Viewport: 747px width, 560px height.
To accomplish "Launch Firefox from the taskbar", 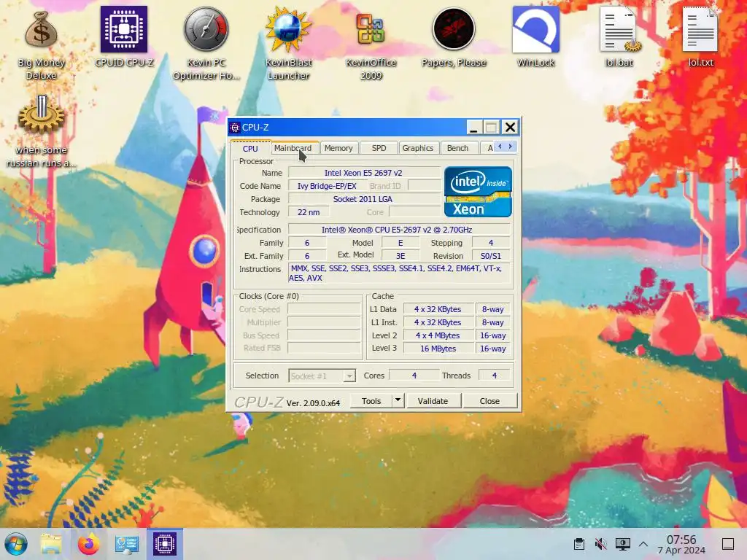I will tap(88, 544).
